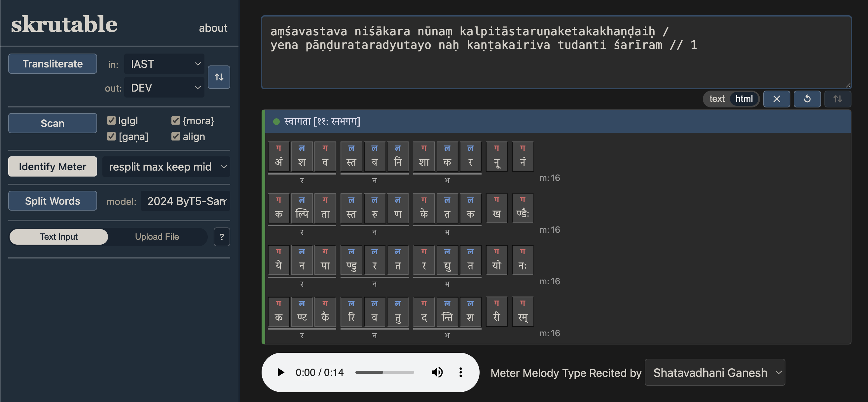Seek within the audio progress bar
Screen dimensions: 868x402
click(384, 372)
